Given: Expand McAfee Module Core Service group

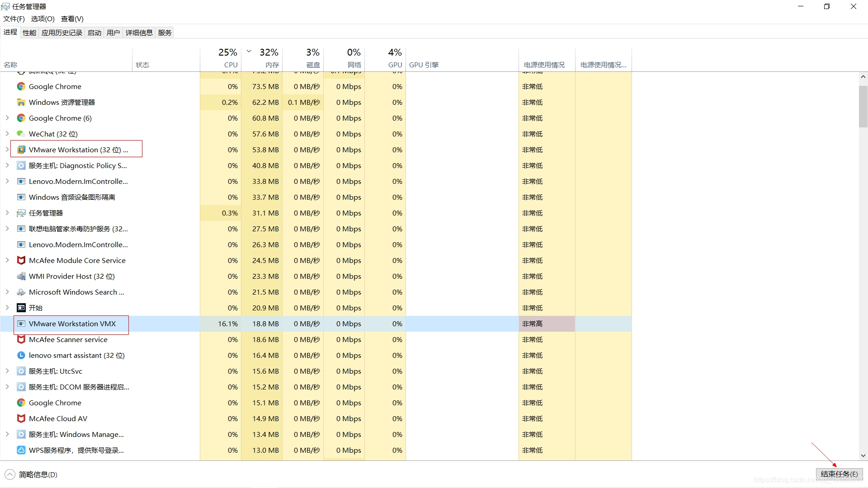Looking at the screenshot, I should [x=7, y=260].
